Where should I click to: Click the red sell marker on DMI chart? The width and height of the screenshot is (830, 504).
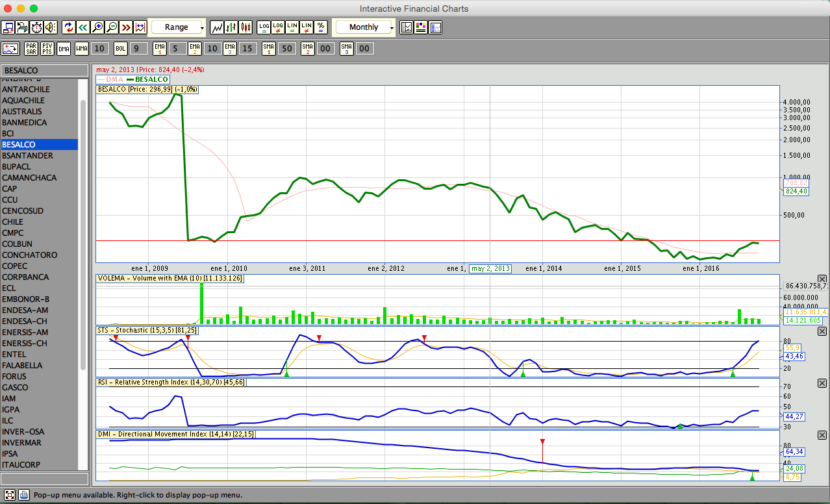[542, 442]
